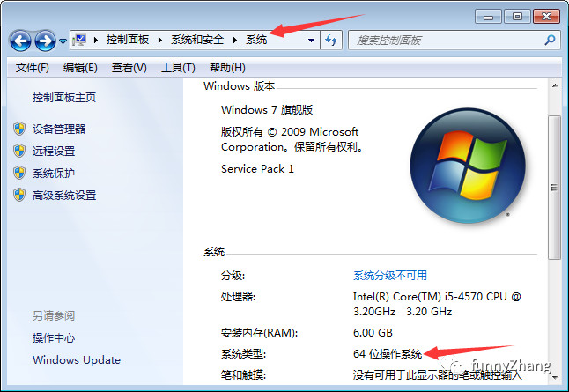Select 系统和安全 breadcrumb in address bar
569x392 pixels.
tap(197, 40)
